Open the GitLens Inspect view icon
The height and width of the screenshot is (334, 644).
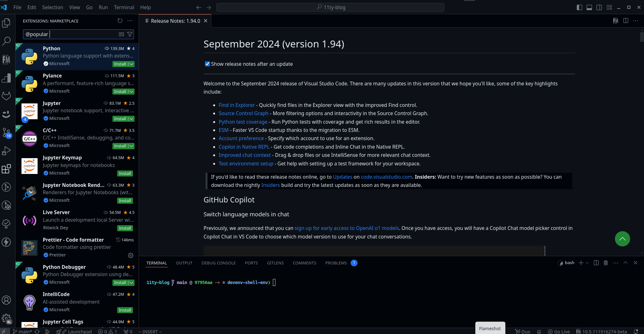click(6, 205)
